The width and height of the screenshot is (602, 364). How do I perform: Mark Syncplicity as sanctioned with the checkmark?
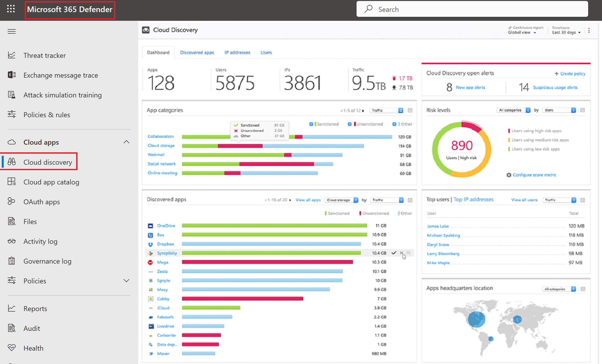[x=394, y=253]
